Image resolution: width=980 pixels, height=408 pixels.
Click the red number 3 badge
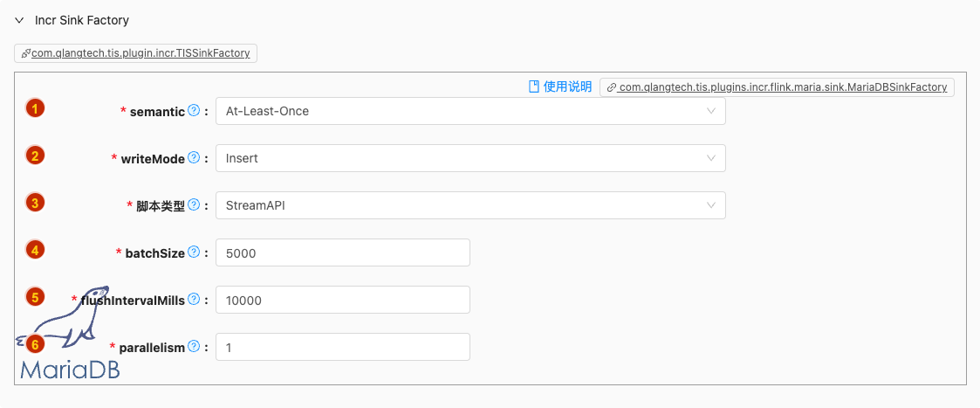[x=35, y=203]
